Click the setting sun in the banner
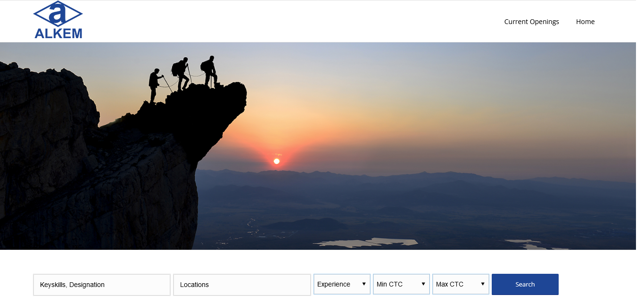The width and height of the screenshot is (644, 303). coord(277,161)
